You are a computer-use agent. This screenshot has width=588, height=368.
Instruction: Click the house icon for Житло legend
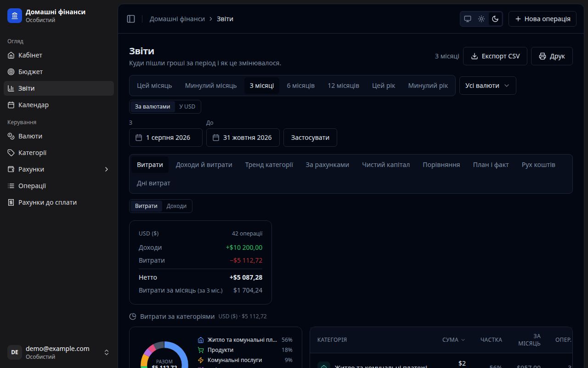click(201, 340)
